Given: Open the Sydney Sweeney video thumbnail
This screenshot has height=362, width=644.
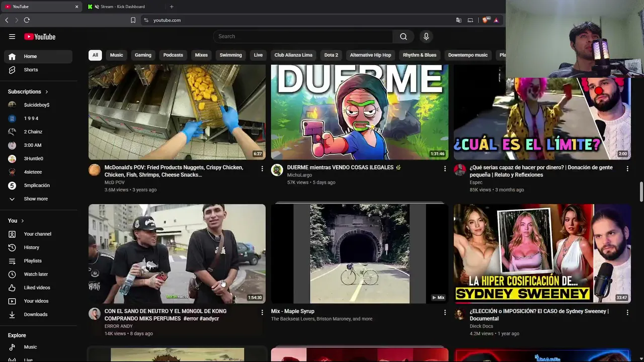Looking at the screenshot, I should coord(542,253).
